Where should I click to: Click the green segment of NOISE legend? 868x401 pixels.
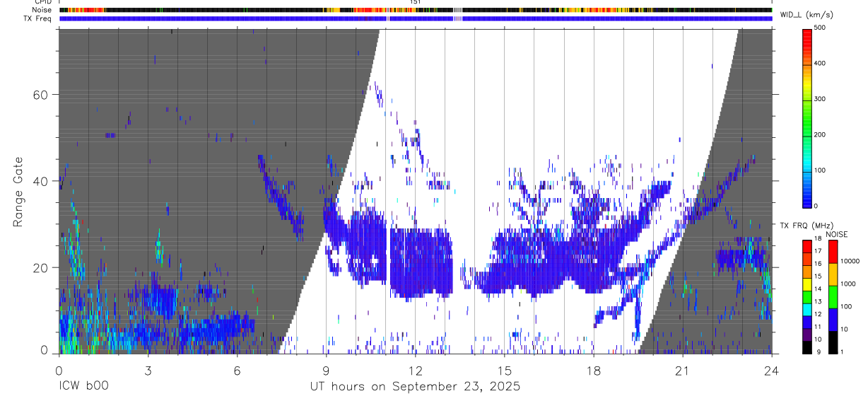pyautogui.click(x=833, y=296)
